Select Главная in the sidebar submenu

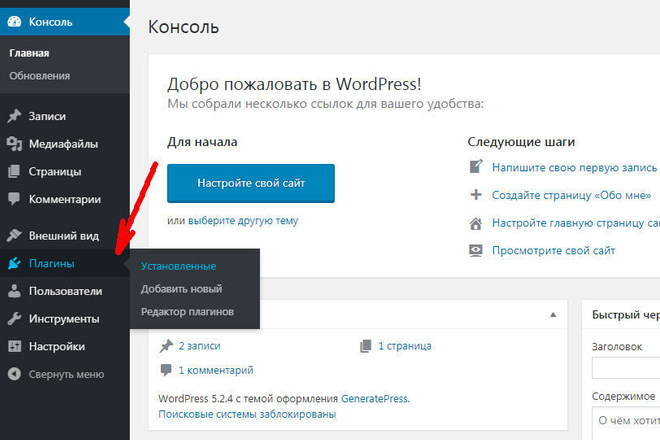pyautogui.click(x=29, y=53)
